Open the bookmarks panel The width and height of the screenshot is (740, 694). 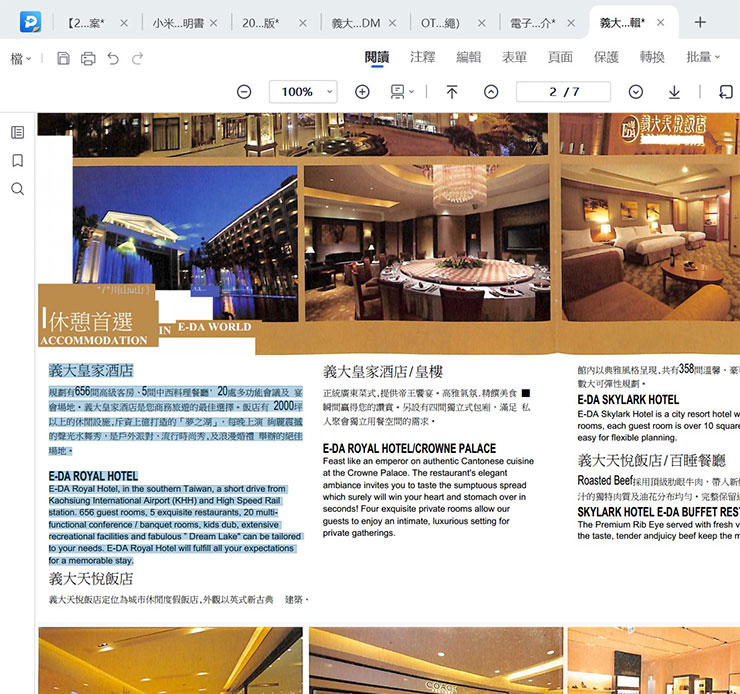[x=18, y=160]
